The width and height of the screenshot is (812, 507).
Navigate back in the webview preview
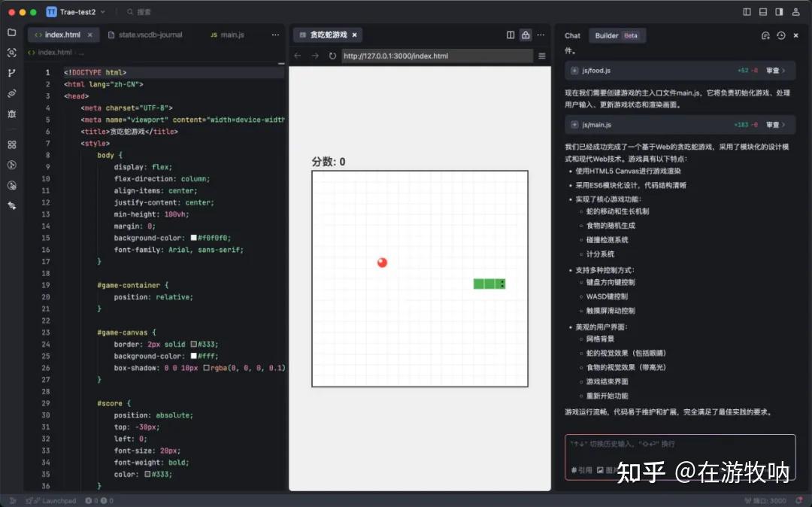click(x=298, y=56)
